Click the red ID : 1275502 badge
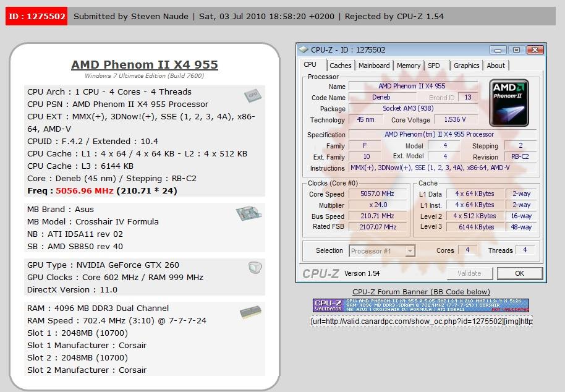Viewport: 565px width, 392px height. (36, 16)
